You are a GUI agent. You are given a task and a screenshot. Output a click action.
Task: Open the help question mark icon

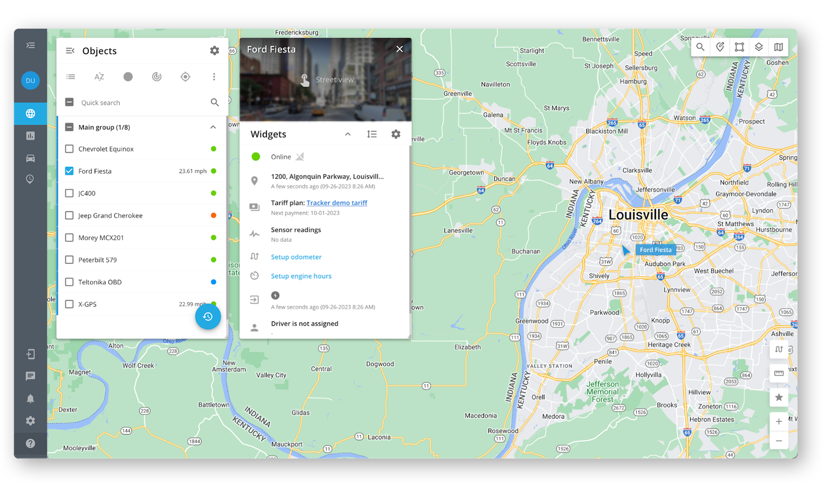[x=31, y=443]
